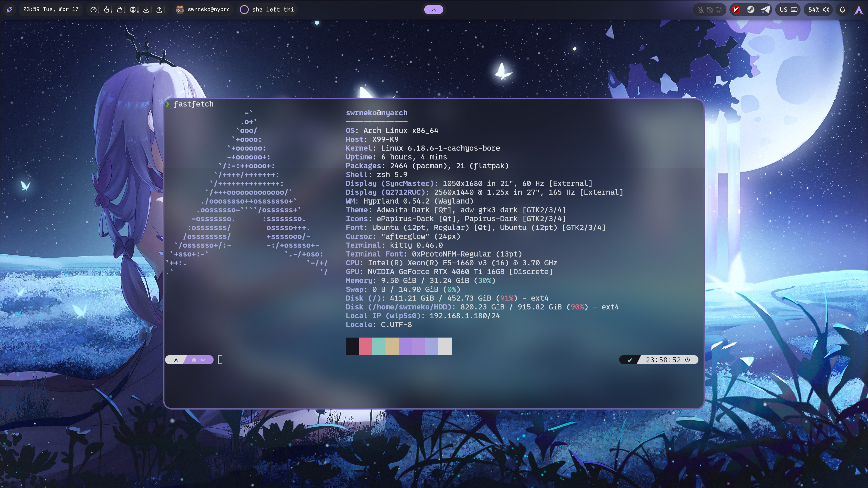
Task: Click the Disk (/) 411.21 GiB line
Action: pos(447,298)
